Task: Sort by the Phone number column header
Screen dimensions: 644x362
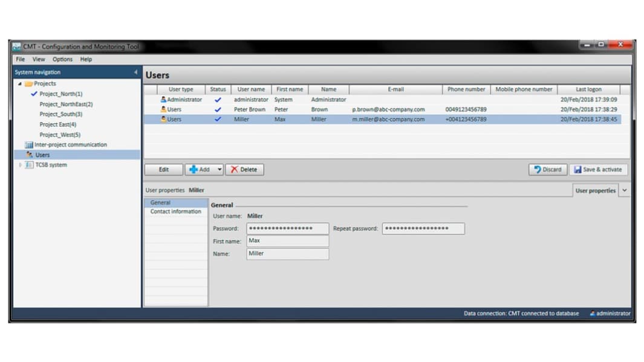Action: click(x=466, y=89)
